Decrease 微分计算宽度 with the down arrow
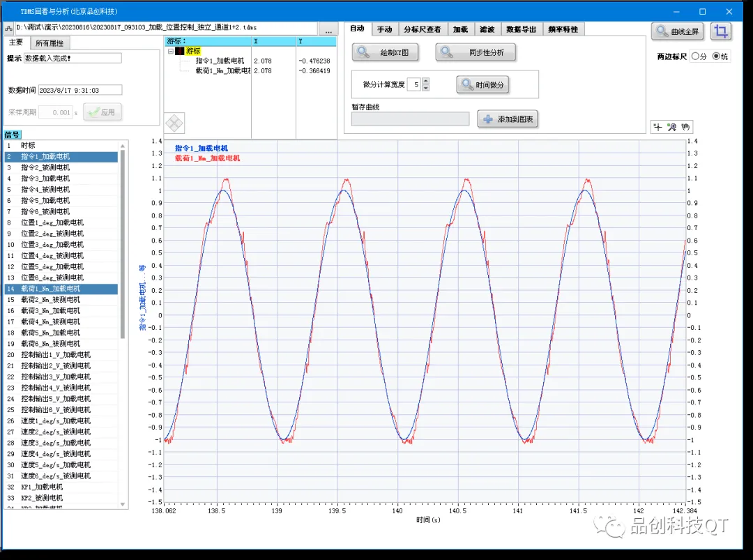The height and width of the screenshot is (560, 753). tap(426, 88)
